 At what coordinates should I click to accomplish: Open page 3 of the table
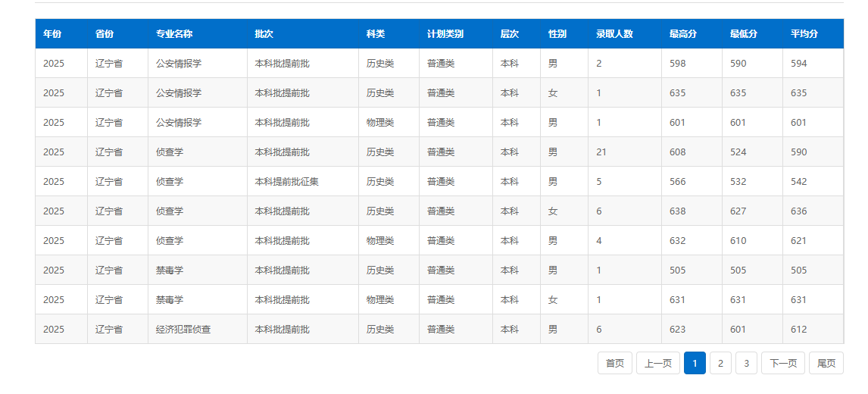pyautogui.click(x=746, y=364)
